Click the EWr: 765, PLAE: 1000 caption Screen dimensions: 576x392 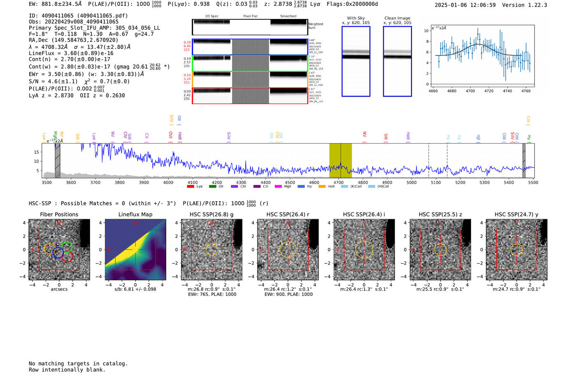click(212, 295)
